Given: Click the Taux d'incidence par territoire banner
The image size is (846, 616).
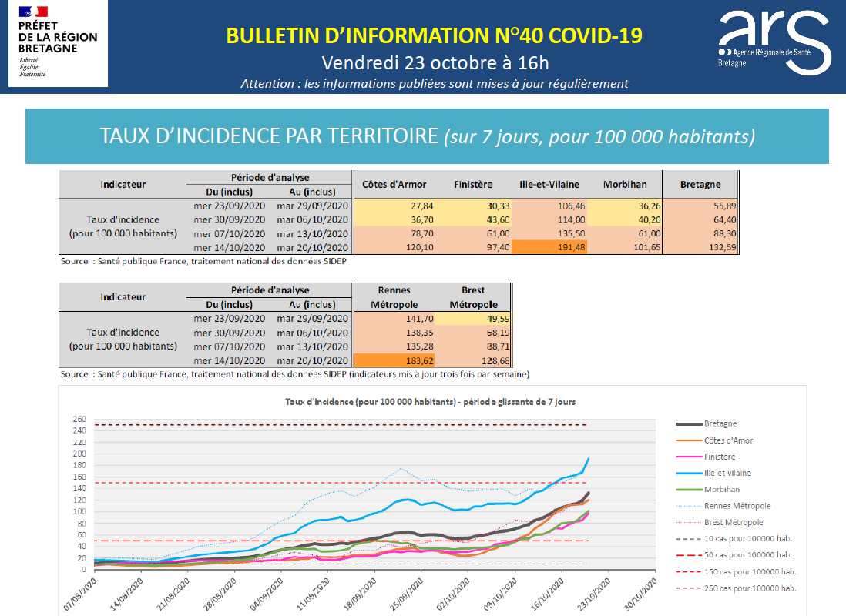Looking at the screenshot, I should coord(427,136).
